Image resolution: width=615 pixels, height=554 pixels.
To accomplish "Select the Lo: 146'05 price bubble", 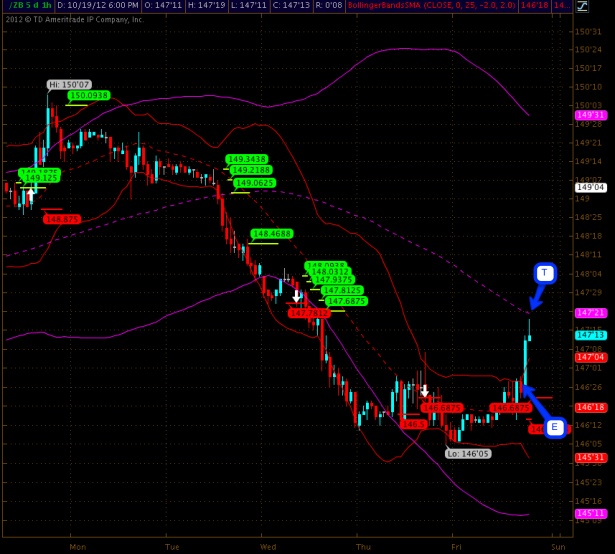I will 468,453.
